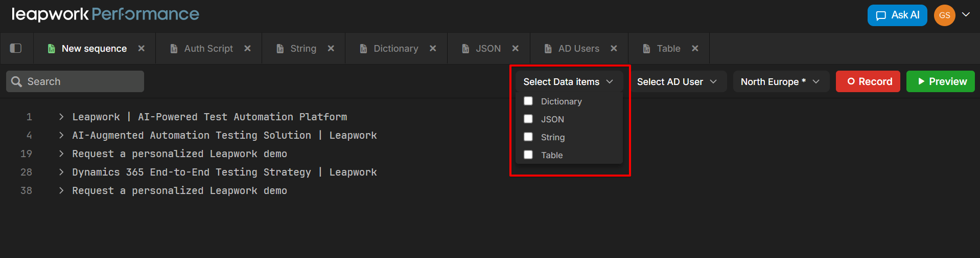
Task: Close the Auth Script tab
Action: coord(247,48)
